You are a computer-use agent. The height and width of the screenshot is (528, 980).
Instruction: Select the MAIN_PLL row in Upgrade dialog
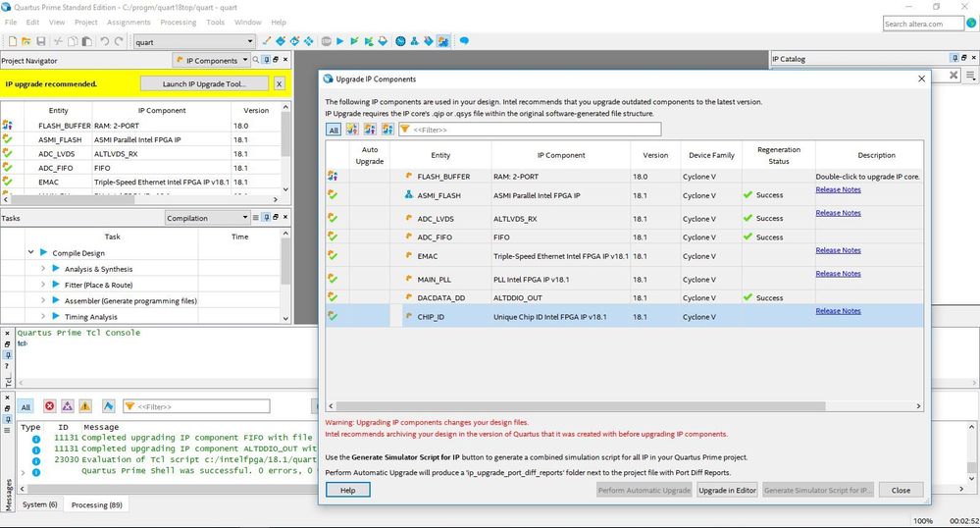click(624, 279)
